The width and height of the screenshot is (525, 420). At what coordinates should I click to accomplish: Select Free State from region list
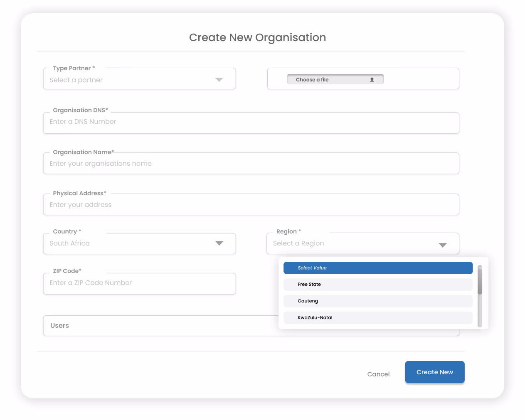pyautogui.click(x=377, y=285)
